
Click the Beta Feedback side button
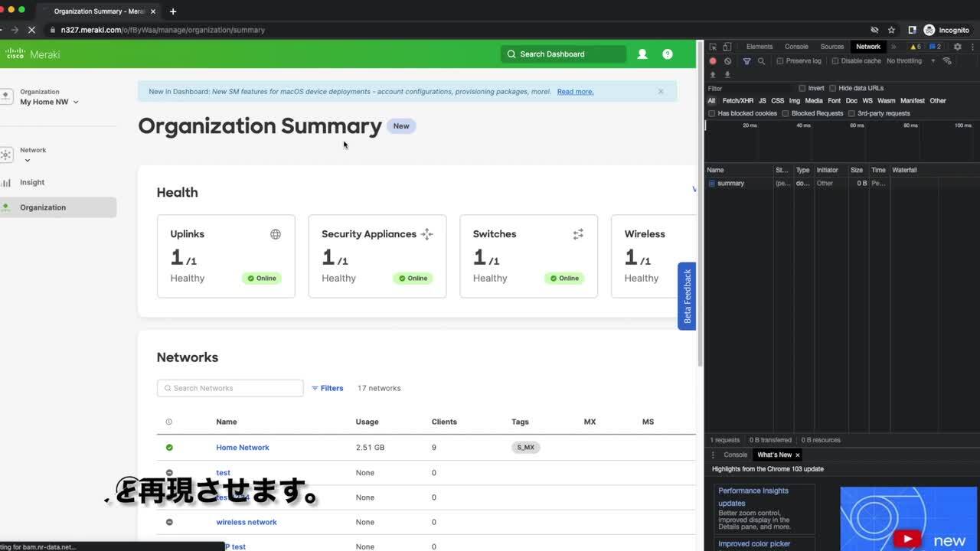(x=687, y=296)
